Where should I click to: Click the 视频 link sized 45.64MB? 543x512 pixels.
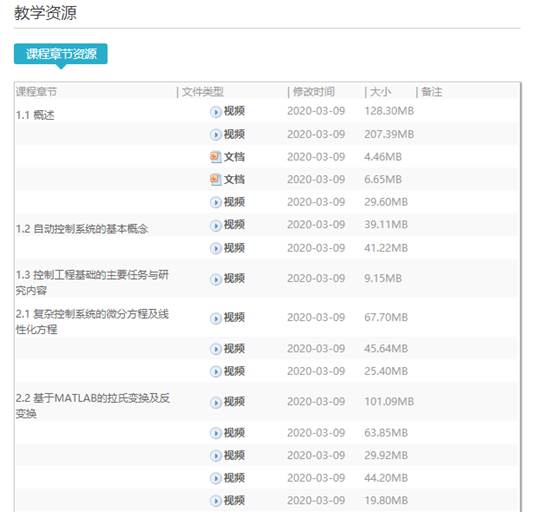(234, 348)
